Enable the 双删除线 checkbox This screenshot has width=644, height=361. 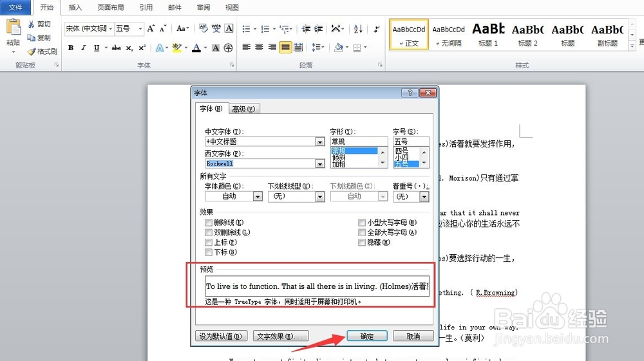coord(209,232)
